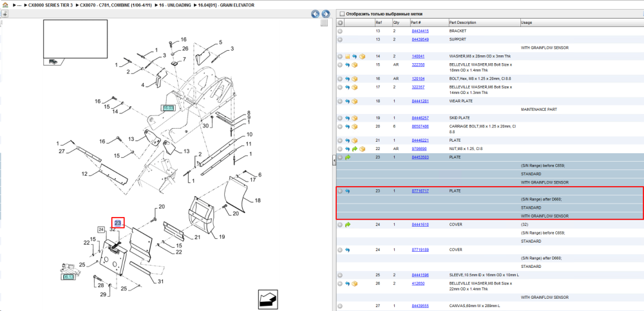
Task: Open part number link 84441281
Action: (x=420, y=101)
